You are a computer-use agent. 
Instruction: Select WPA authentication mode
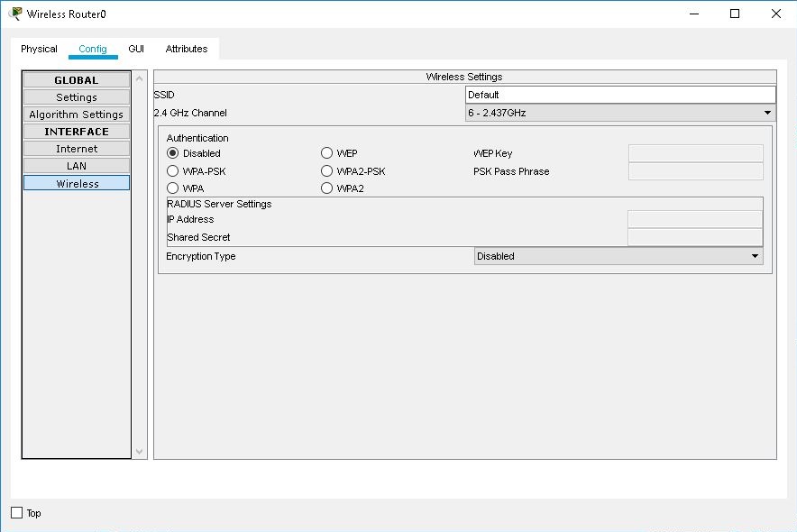(172, 188)
